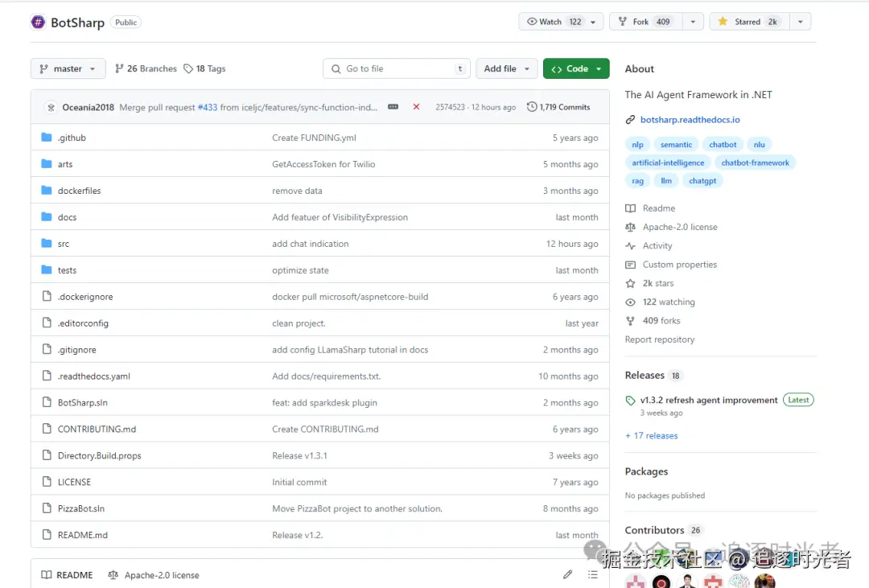Viewport: 869px width, 588px height.
Task: Open the .readthedocs.yaml file
Action: [93, 376]
